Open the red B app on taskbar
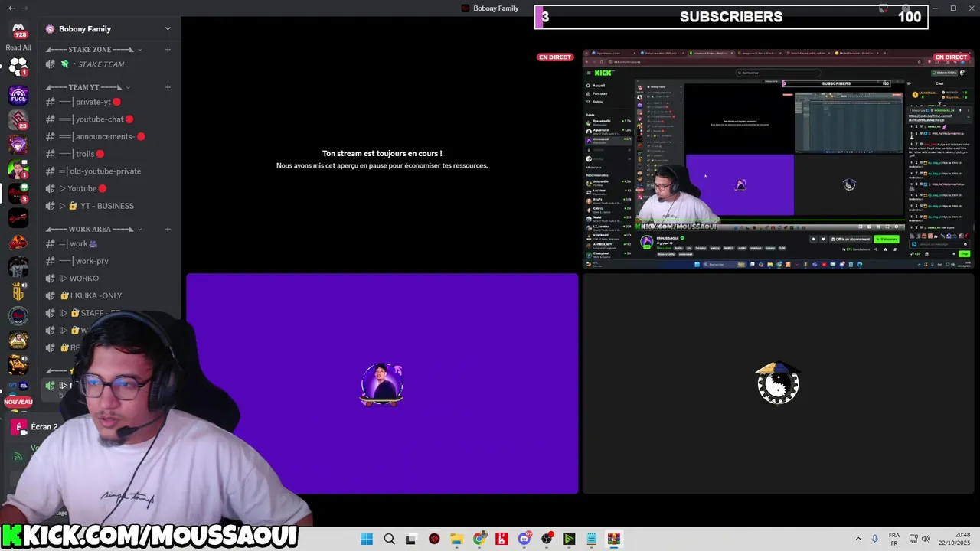Screen dimensions: 980x551 (501, 539)
